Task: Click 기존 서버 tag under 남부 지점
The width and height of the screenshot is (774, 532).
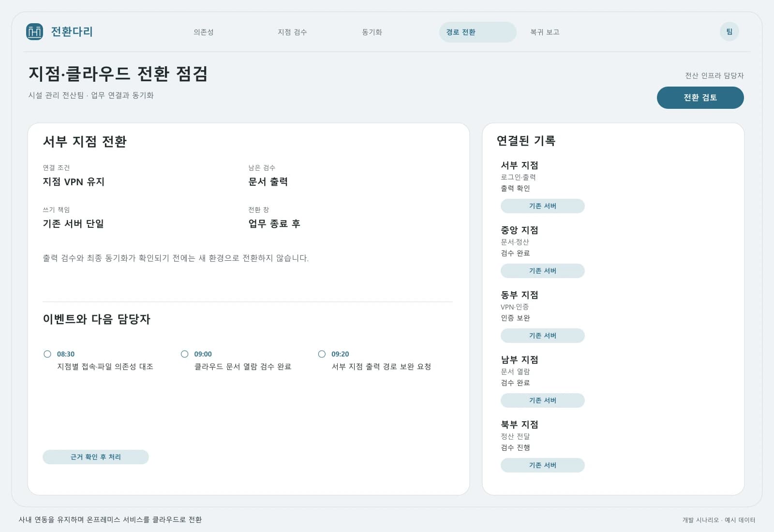Action: click(543, 400)
